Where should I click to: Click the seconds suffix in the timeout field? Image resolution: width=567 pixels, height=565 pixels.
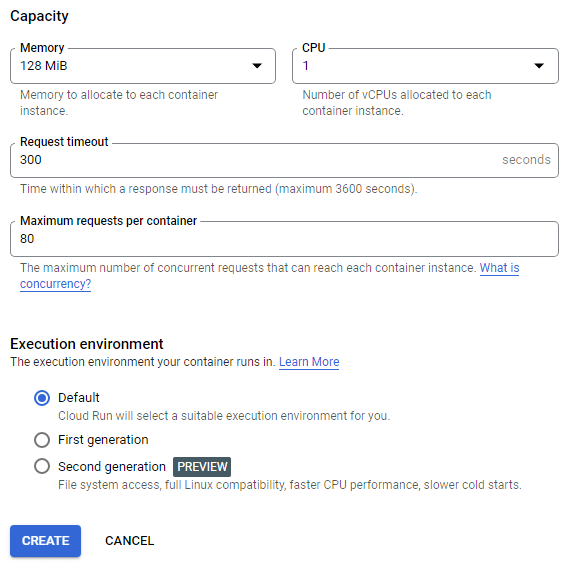526,160
